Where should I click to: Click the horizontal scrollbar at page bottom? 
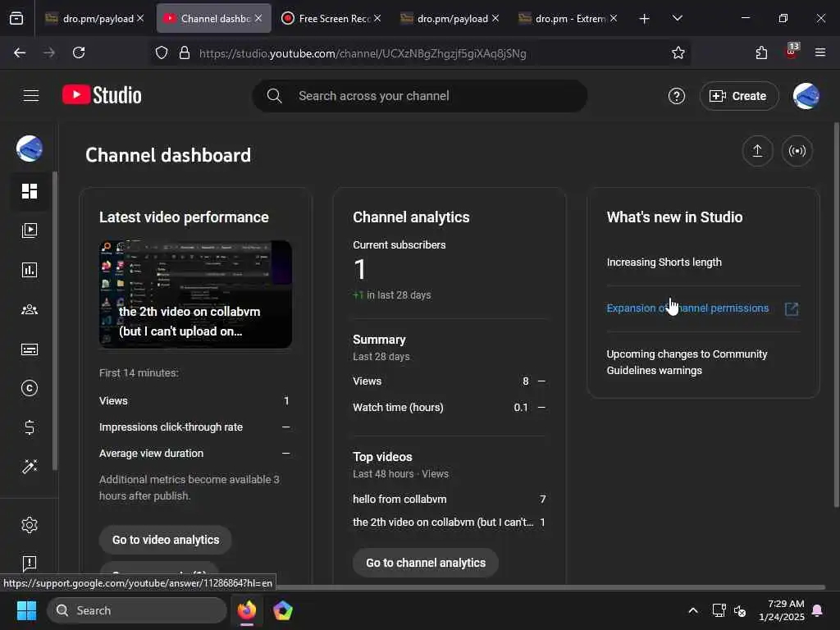point(552,587)
